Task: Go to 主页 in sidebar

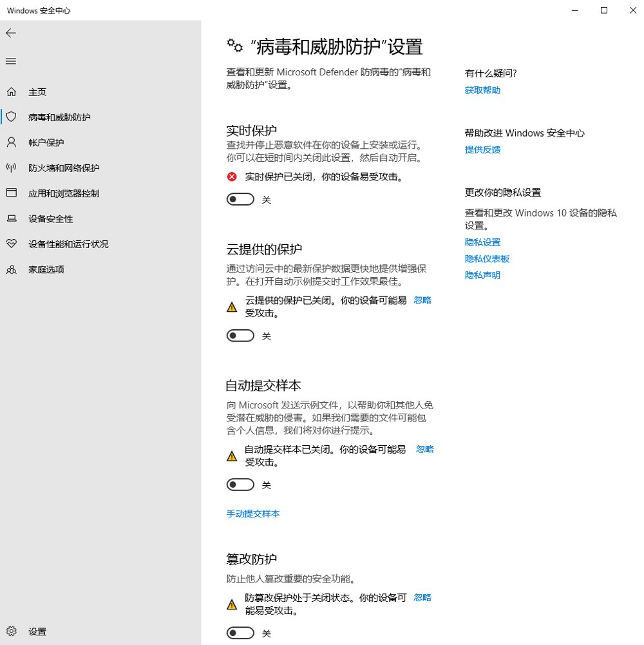Action: point(100,91)
